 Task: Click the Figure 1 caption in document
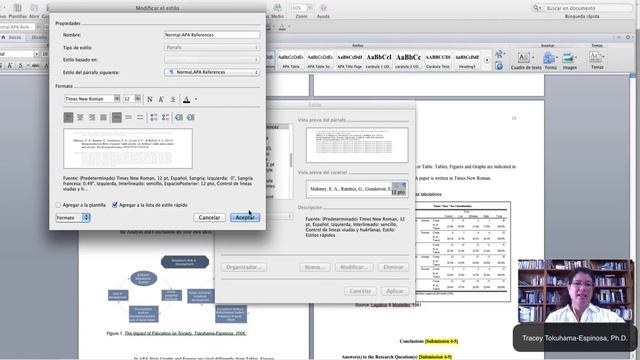pyautogui.click(x=176, y=333)
